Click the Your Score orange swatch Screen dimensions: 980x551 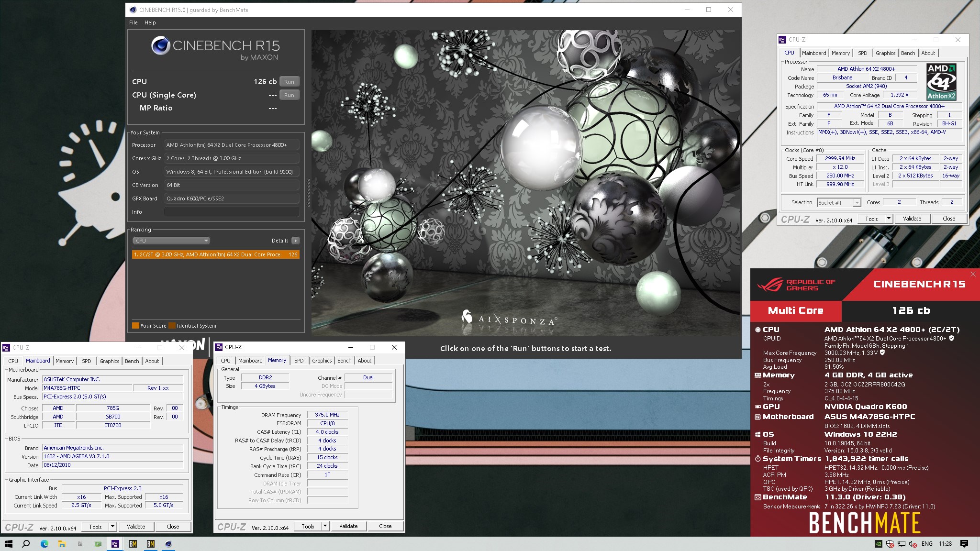135,326
